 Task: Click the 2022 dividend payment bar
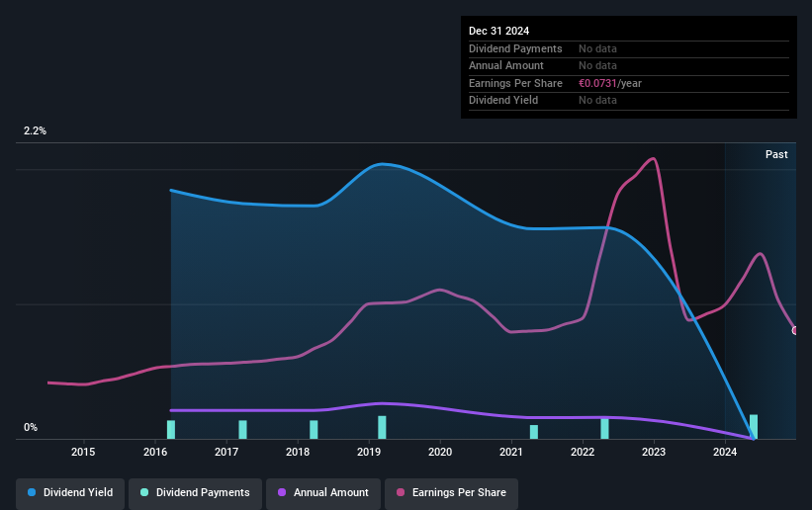pos(605,429)
